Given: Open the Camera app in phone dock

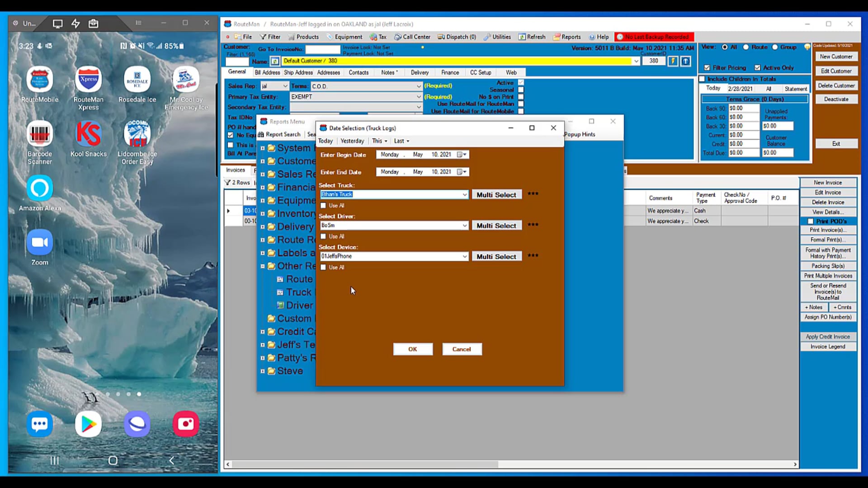Looking at the screenshot, I should (186, 424).
